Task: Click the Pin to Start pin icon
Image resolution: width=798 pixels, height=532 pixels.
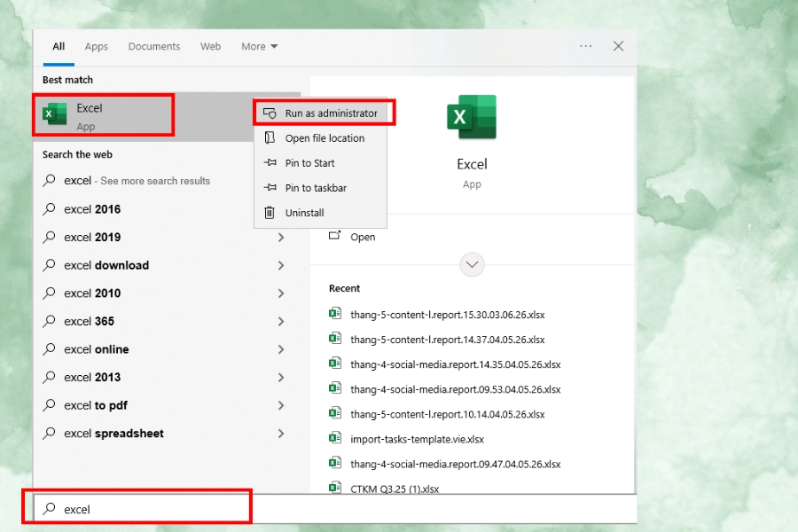Action: click(270, 163)
